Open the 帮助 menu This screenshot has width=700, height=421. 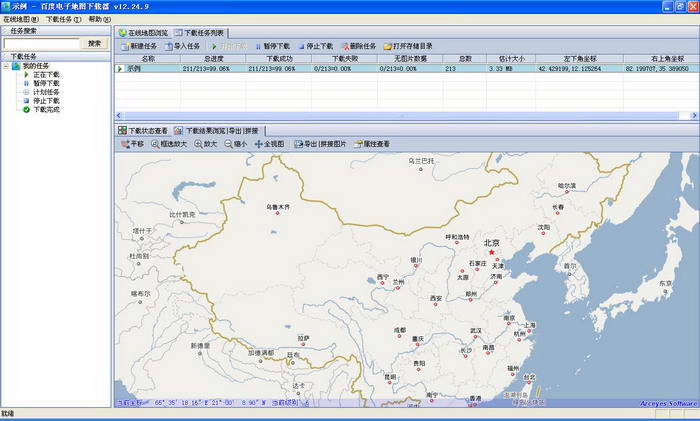100,19
